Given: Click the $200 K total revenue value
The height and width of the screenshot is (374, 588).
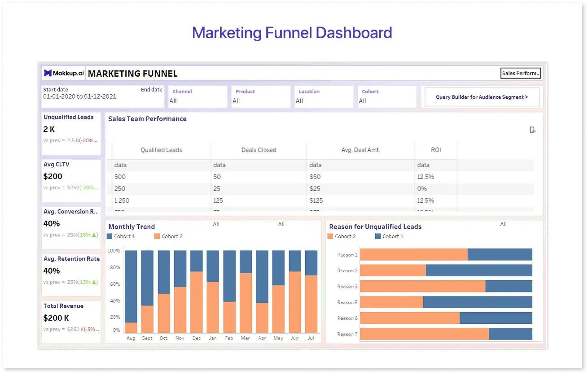Looking at the screenshot, I should click(x=56, y=318).
